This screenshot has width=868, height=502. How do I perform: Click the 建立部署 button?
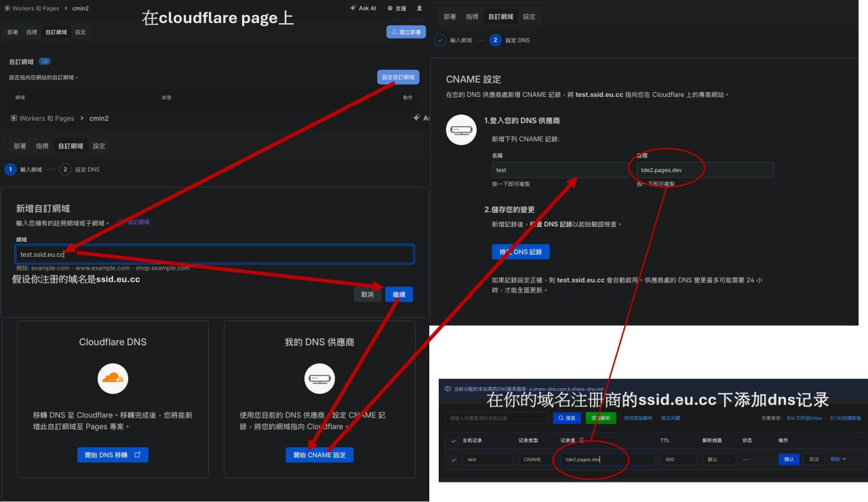point(406,32)
